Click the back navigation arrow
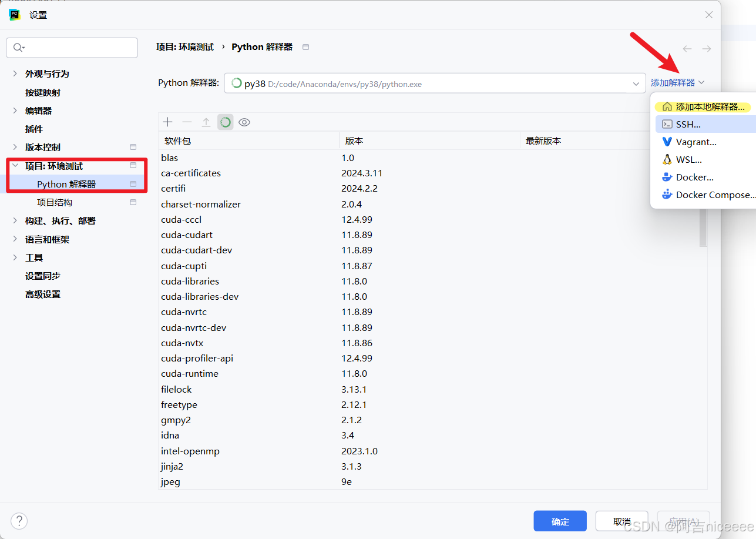Viewport: 756px width, 539px height. click(x=687, y=49)
